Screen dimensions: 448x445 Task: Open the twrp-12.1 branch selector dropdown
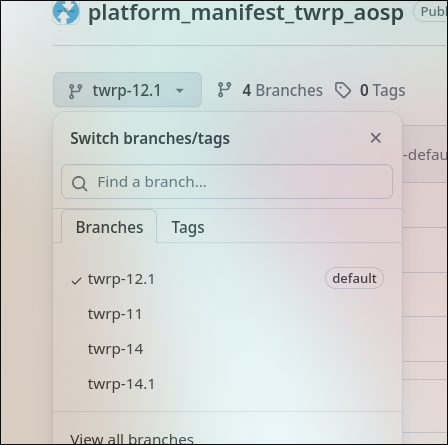click(x=127, y=90)
